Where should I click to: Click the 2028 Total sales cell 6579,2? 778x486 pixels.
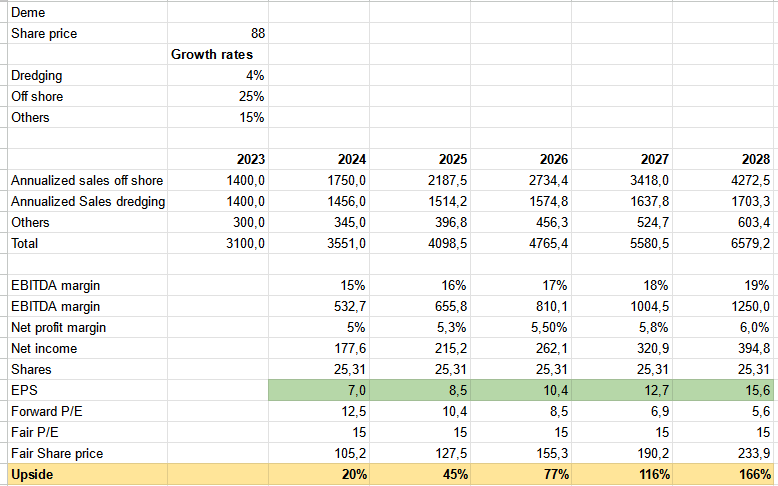click(724, 243)
